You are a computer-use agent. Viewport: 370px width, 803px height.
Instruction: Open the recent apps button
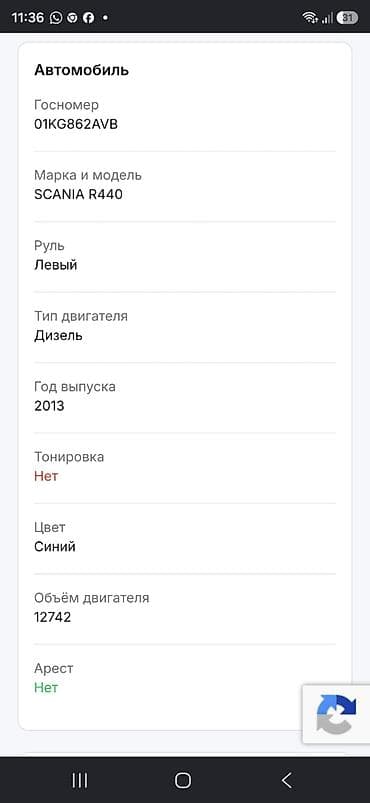point(79,780)
